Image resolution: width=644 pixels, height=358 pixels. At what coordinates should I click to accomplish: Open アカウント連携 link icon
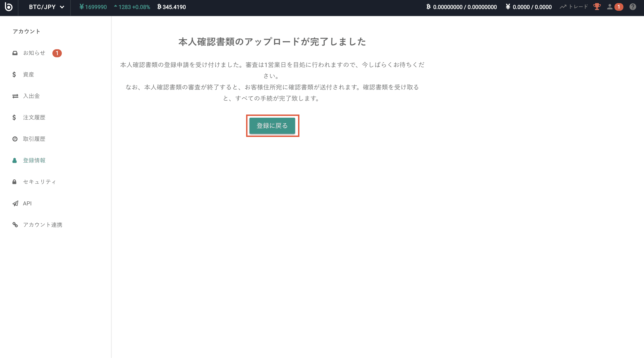coord(15,225)
